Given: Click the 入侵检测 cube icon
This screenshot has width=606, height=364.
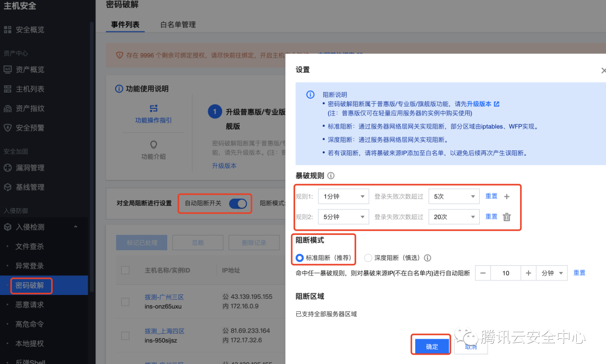Looking at the screenshot, I should (x=8, y=227).
